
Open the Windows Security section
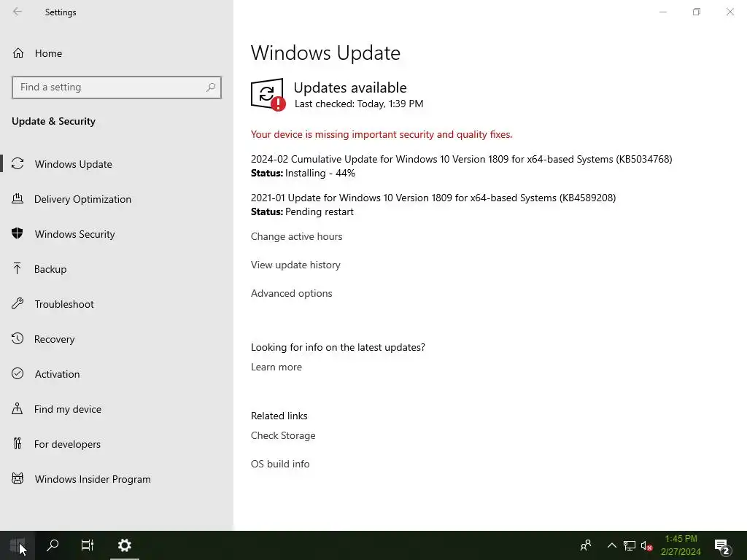(x=75, y=234)
